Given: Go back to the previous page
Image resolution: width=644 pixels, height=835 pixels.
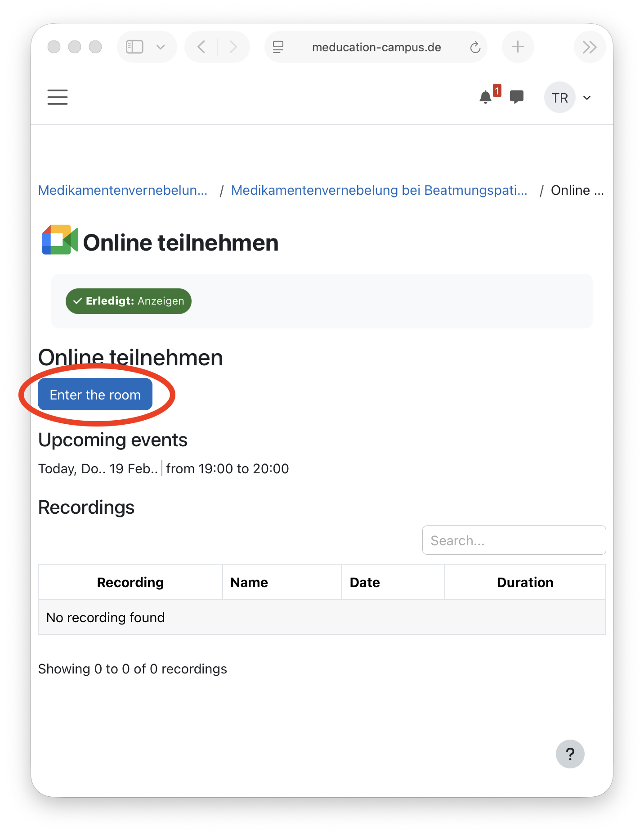Looking at the screenshot, I should pyautogui.click(x=201, y=47).
